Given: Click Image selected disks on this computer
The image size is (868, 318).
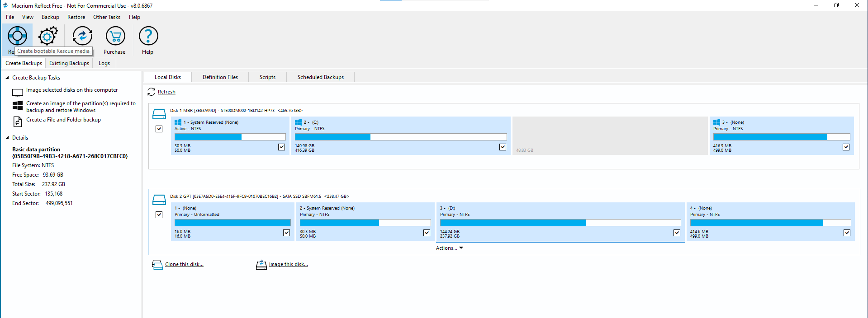Looking at the screenshot, I should (72, 90).
